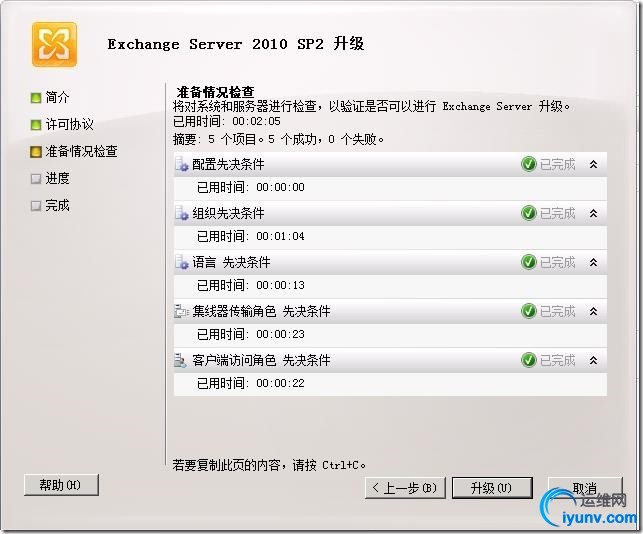Collapse the 集线器传输角色 先决条件 section

(593, 311)
